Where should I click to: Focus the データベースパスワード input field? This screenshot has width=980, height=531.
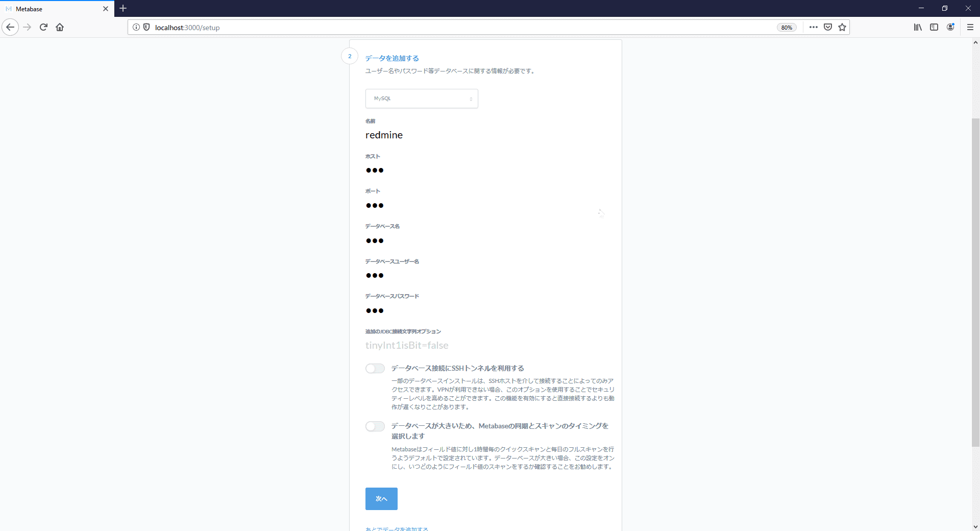(485, 310)
